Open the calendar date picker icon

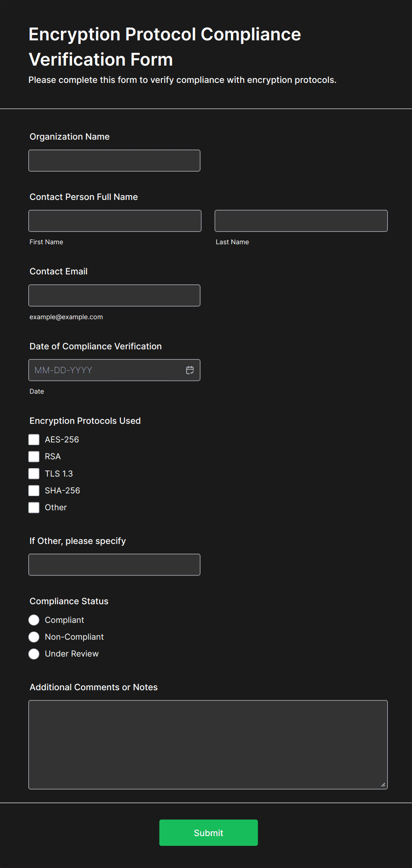(190, 370)
